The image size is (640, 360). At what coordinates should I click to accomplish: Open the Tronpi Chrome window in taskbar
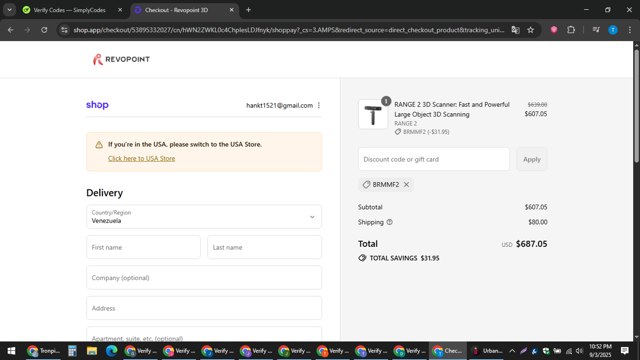(43, 351)
